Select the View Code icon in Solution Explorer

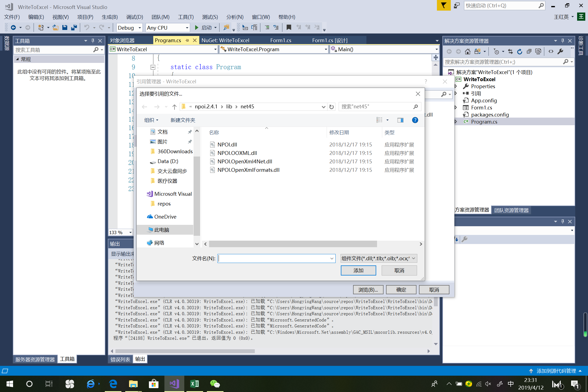pyautogui.click(x=551, y=51)
